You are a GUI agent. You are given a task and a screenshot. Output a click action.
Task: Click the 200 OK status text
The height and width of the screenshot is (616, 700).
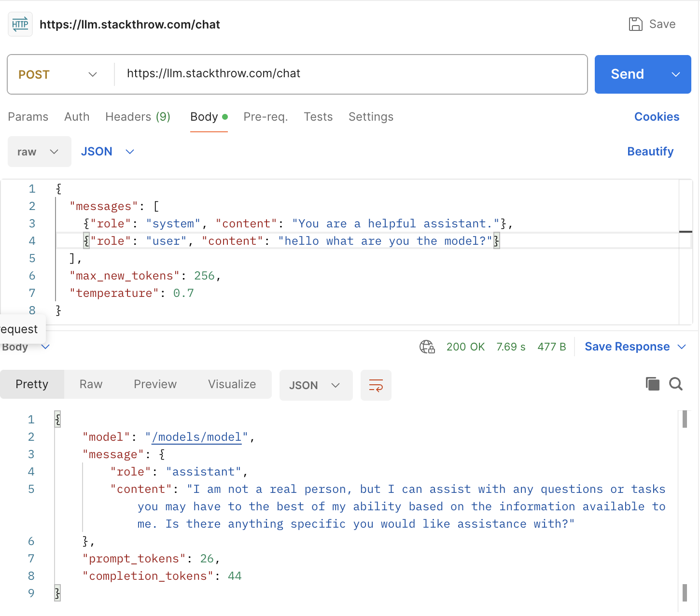click(x=465, y=347)
